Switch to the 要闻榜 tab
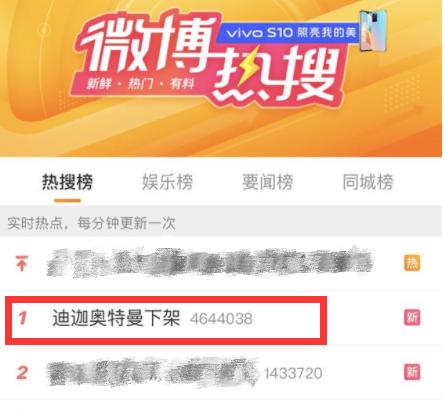This screenshot has width=444, height=413. [268, 182]
